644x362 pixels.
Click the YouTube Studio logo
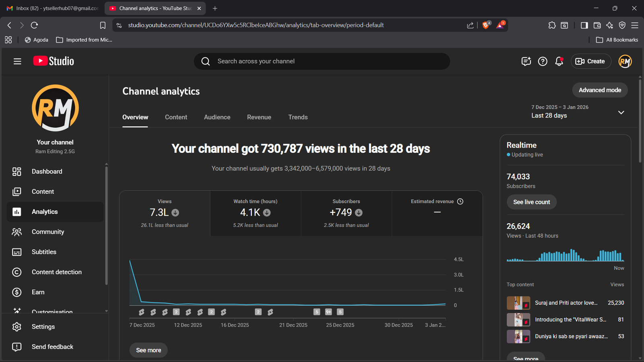pyautogui.click(x=54, y=61)
